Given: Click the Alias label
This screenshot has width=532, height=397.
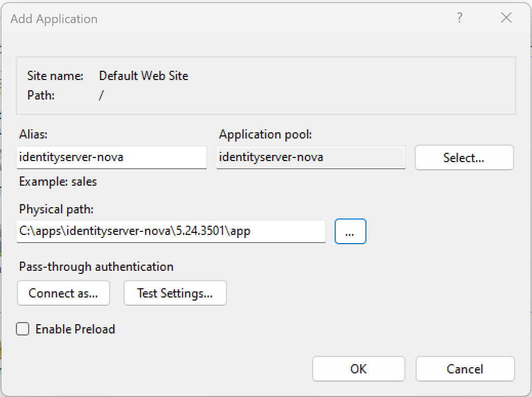Looking at the screenshot, I should (33, 134).
